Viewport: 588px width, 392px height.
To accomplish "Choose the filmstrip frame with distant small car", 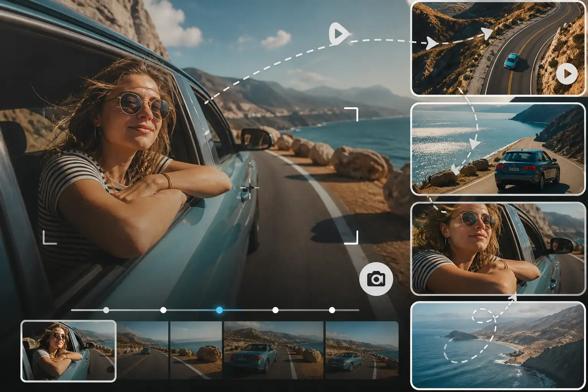I will [x=143, y=350].
